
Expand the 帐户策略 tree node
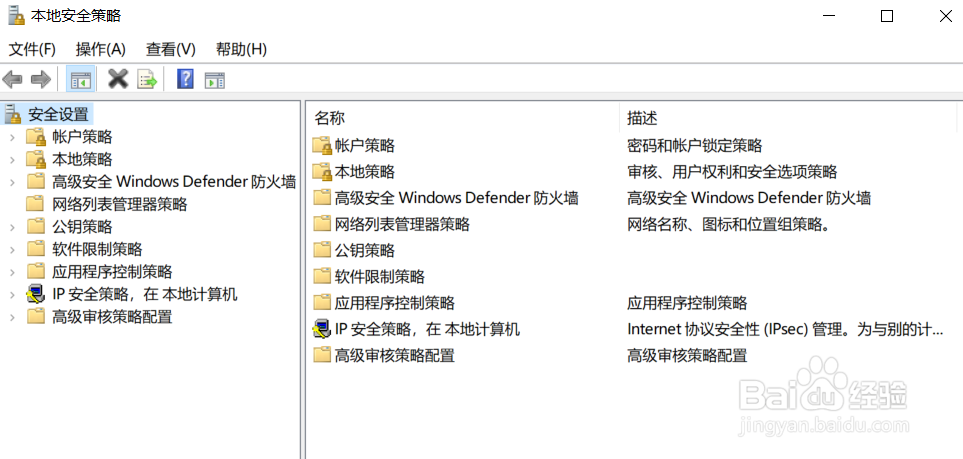pos(12,137)
